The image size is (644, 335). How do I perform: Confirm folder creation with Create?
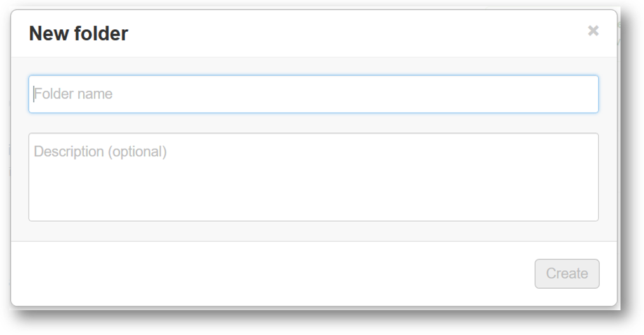(567, 274)
